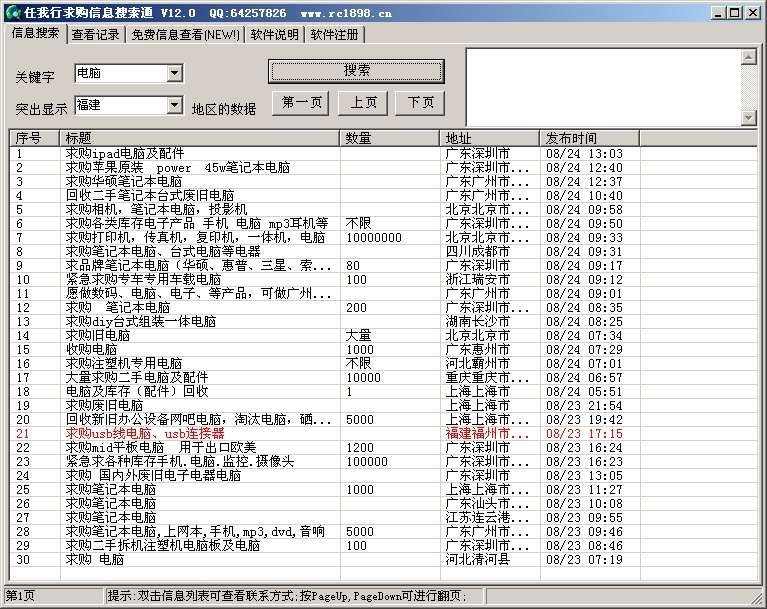Select row 求购笔记本电脑、台式电脑等电器
The width and height of the screenshot is (767, 609).
pyautogui.click(x=384, y=251)
